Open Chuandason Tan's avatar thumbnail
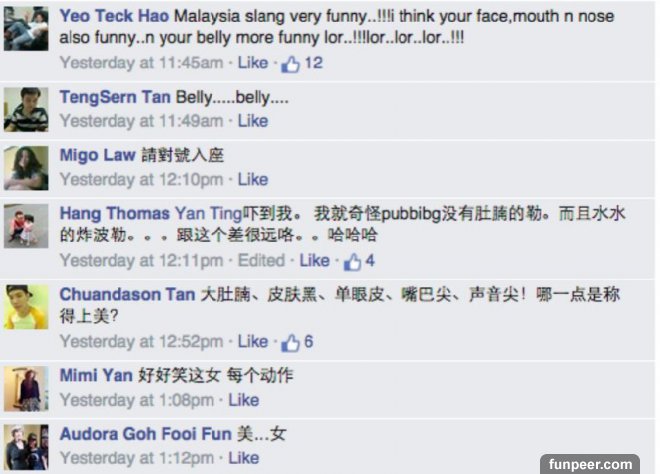The width and height of the screenshot is (660, 474). pyautogui.click(x=26, y=307)
